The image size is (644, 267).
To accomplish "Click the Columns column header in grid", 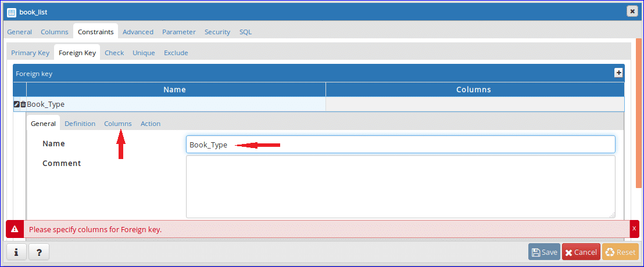I will (475, 89).
